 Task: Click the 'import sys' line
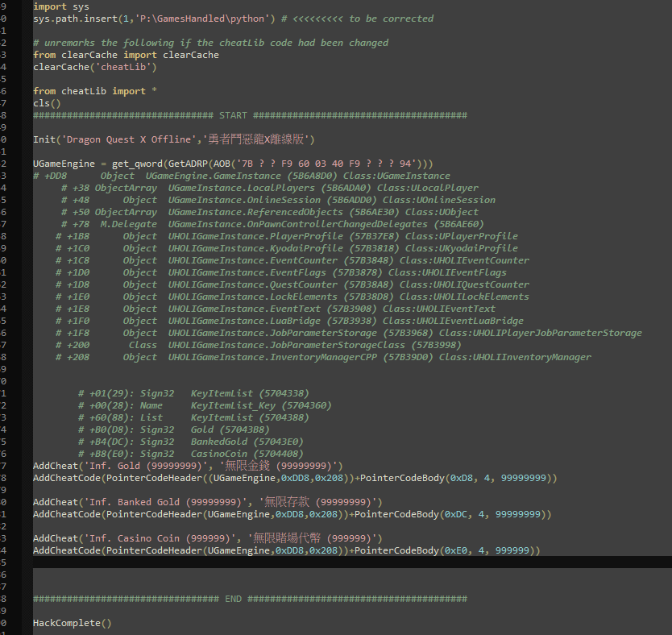tap(61, 7)
